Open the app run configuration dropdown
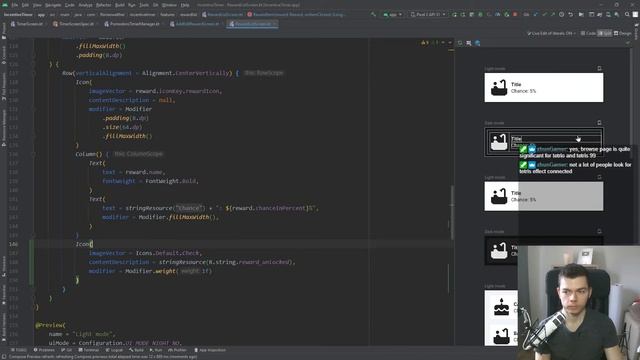This screenshot has height=360, width=640. tap(393, 14)
